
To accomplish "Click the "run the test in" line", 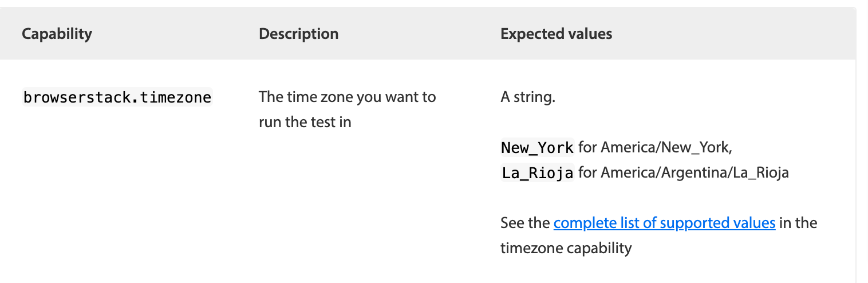I will point(305,122).
